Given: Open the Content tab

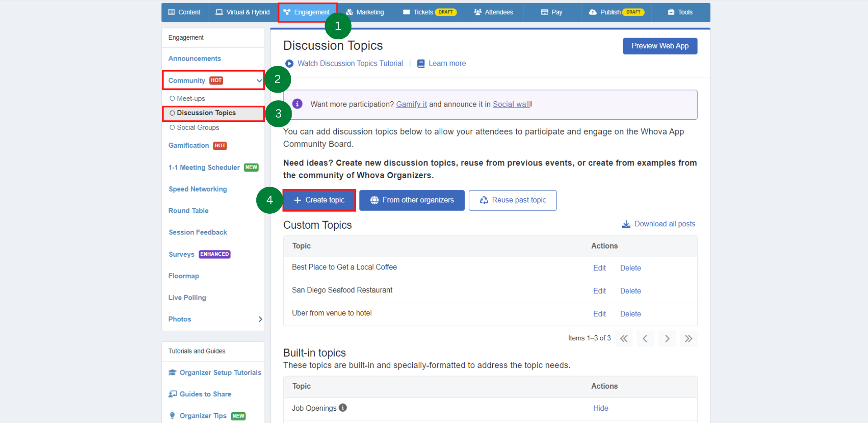Looking at the screenshot, I should click(x=184, y=12).
